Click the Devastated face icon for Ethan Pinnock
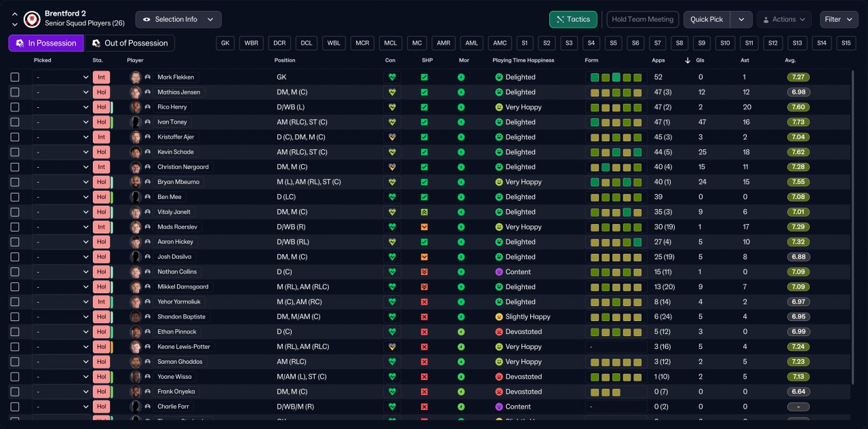This screenshot has width=868, height=429. 499,332
